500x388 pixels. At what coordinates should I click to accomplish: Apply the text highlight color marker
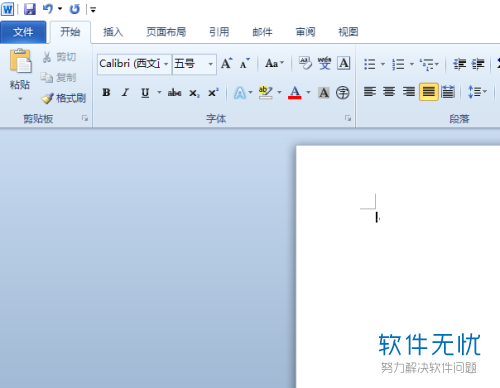pos(266,92)
